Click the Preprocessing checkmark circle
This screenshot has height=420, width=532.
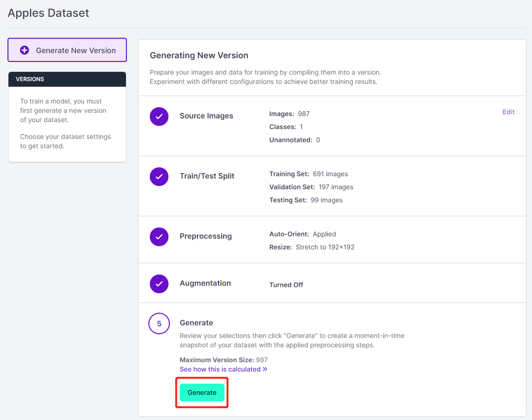[159, 236]
